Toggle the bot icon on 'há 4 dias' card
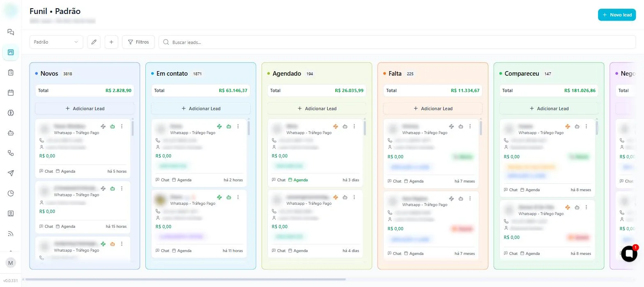This screenshot has height=287, width=644. pos(345,197)
